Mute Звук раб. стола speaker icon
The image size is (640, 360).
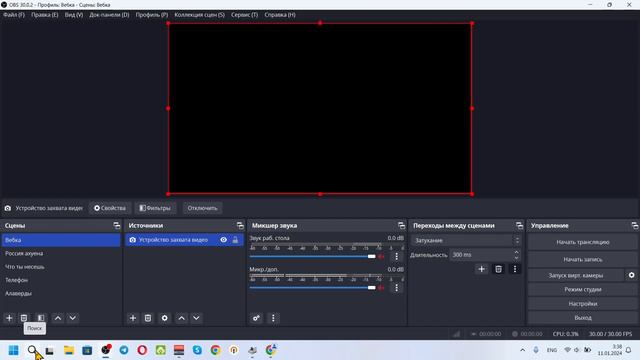pyautogui.click(x=381, y=256)
